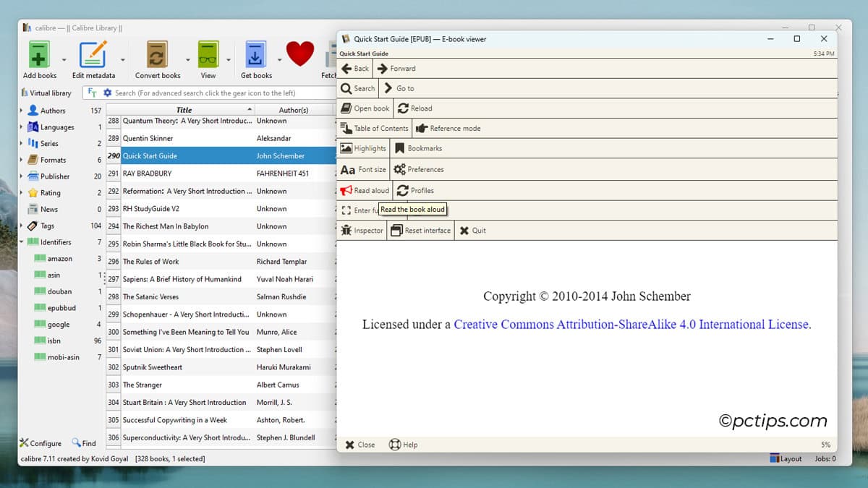
Task: Enable Read aloud narration
Action: (x=365, y=190)
